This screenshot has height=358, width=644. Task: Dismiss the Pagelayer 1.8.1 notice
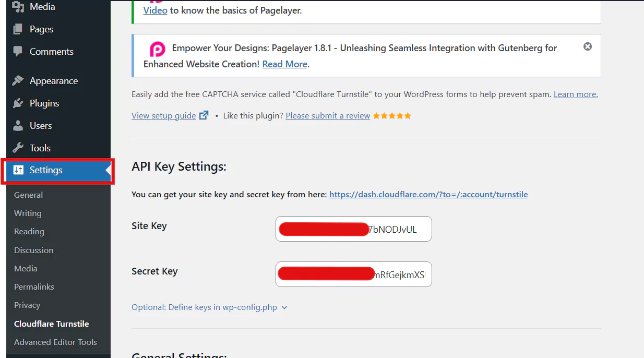(588, 47)
